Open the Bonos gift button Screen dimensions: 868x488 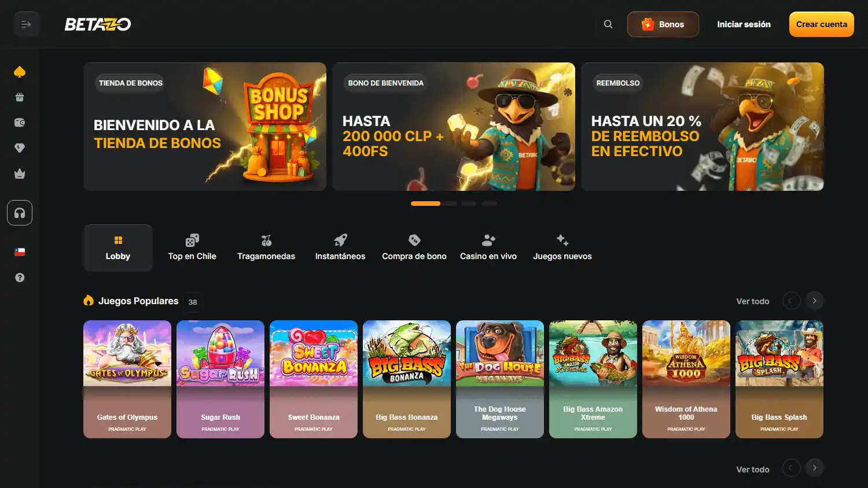(663, 24)
